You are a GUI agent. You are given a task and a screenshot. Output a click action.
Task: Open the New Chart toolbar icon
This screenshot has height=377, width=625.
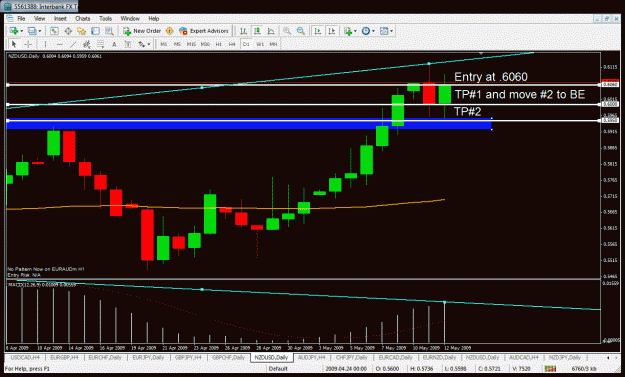coord(14,31)
